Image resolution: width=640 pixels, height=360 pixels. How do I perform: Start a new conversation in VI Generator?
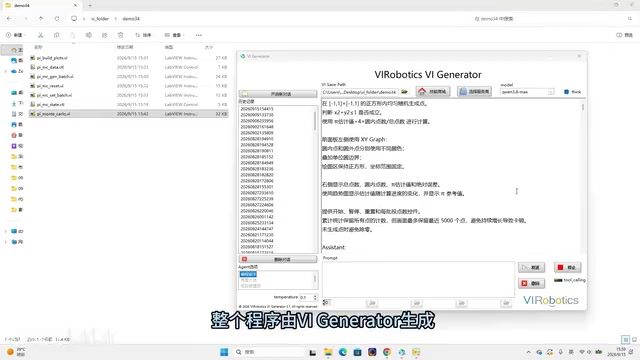(278, 94)
